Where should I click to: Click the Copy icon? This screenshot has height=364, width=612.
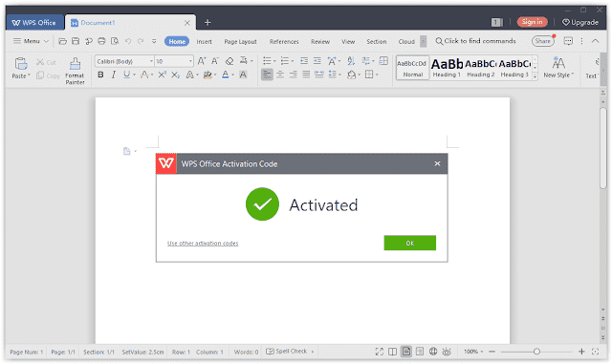(40, 75)
